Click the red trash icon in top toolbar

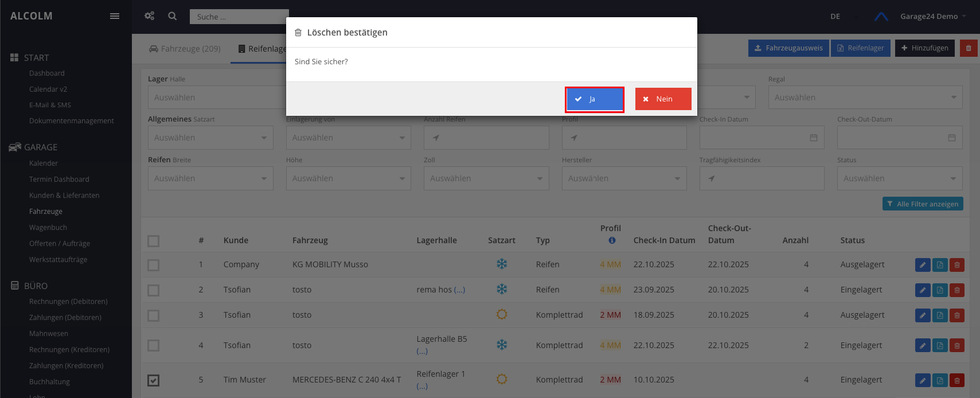pos(969,48)
